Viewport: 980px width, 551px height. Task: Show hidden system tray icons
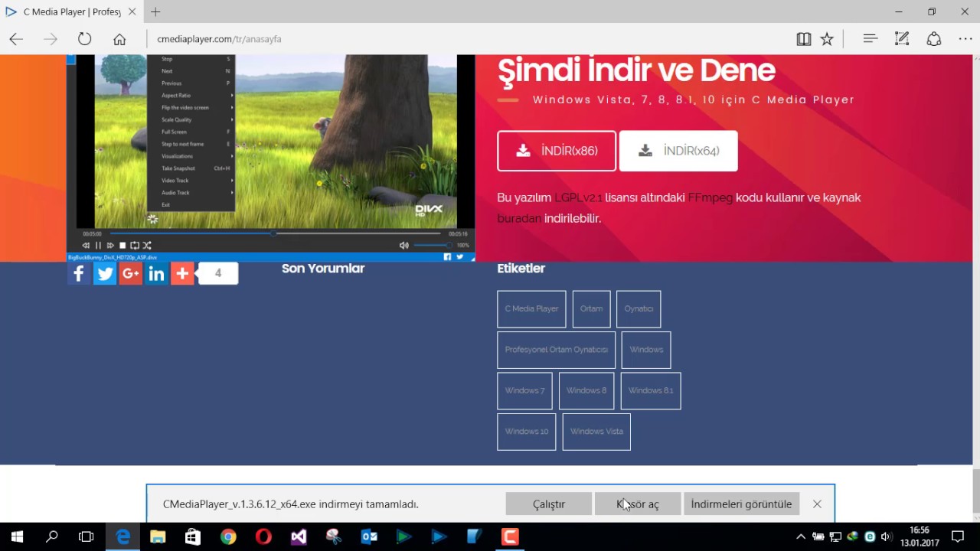click(801, 536)
